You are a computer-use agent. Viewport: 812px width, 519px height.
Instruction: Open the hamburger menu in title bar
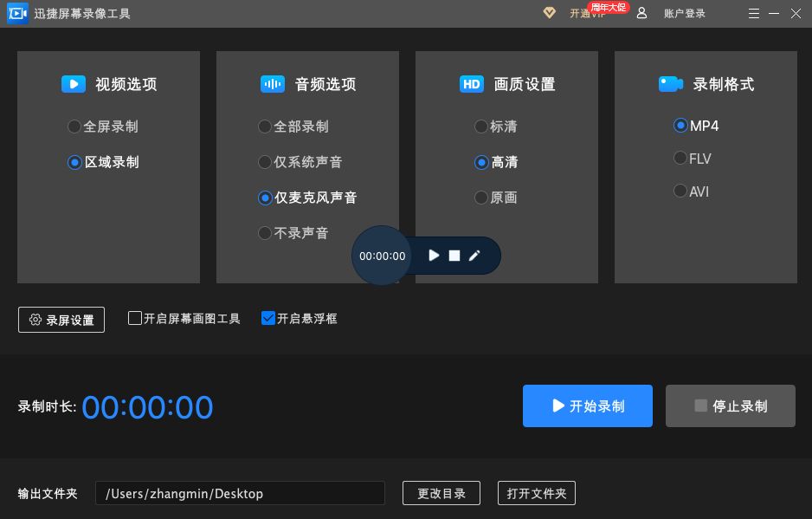click(x=754, y=13)
